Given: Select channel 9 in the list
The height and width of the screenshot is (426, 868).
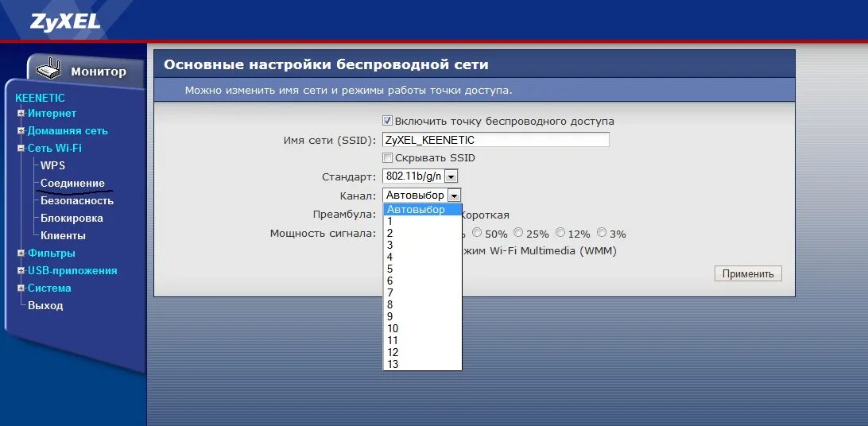Looking at the screenshot, I should (x=422, y=316).
